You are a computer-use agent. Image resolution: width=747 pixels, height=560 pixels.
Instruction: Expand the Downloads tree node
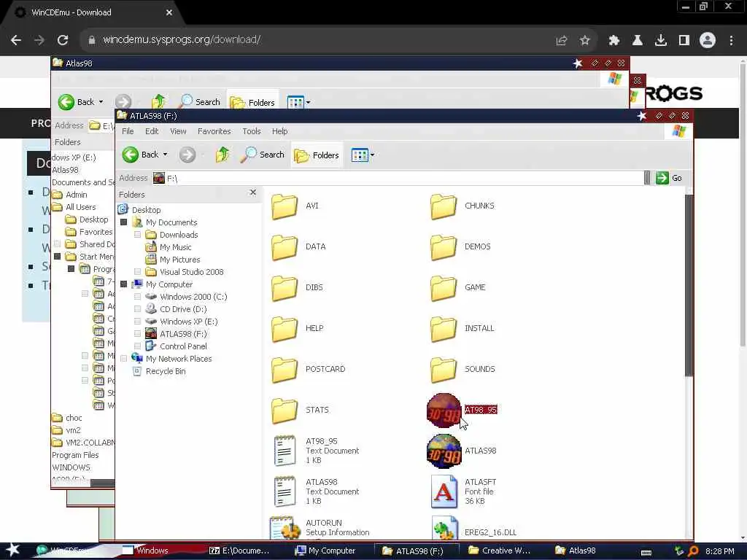138,235
